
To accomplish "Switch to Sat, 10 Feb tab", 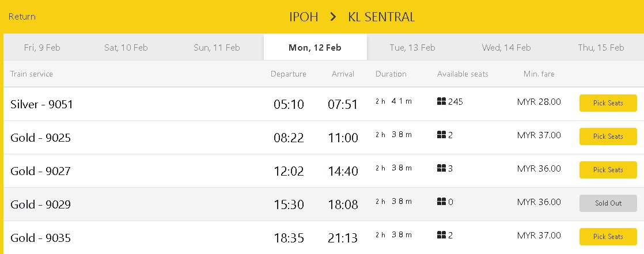I will [126, 48].
